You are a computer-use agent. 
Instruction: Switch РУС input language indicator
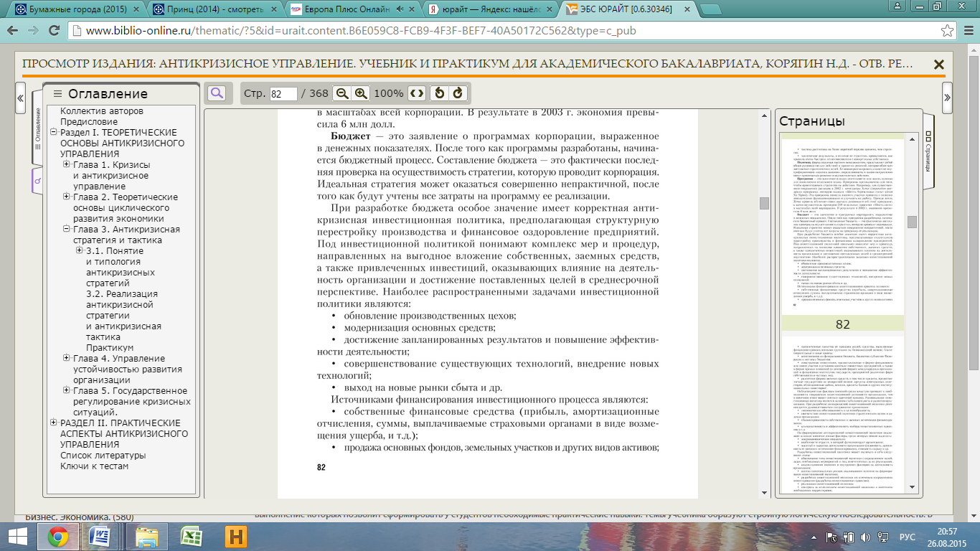coord(908,536)
